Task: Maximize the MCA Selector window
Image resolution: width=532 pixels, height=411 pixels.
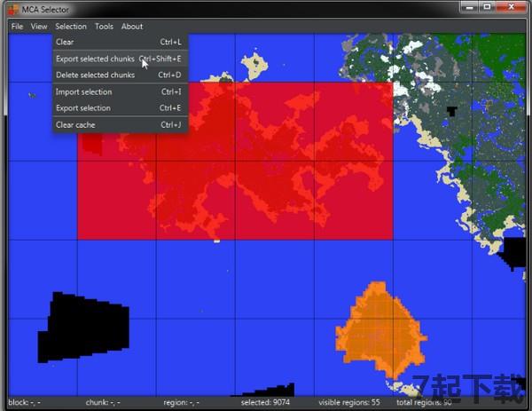Action: click(x=489, y=8)
